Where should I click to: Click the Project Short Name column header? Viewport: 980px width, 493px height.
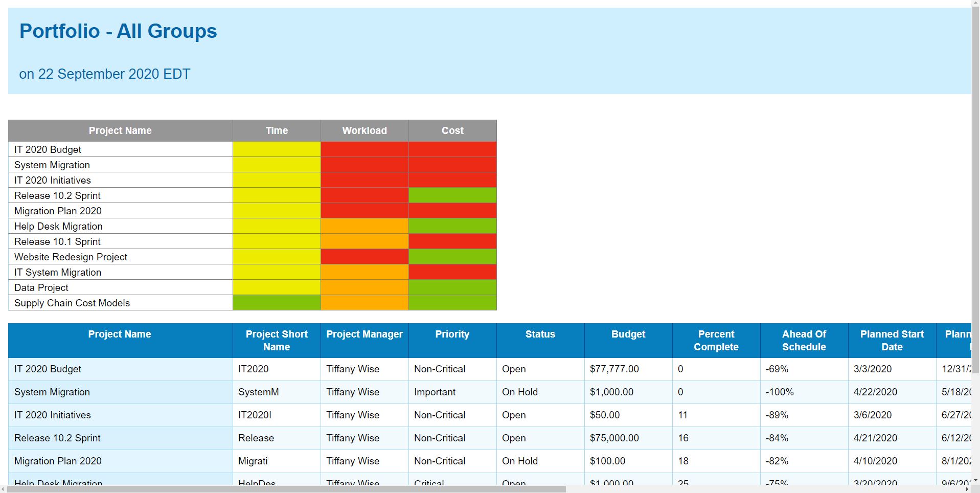(277, 341)
